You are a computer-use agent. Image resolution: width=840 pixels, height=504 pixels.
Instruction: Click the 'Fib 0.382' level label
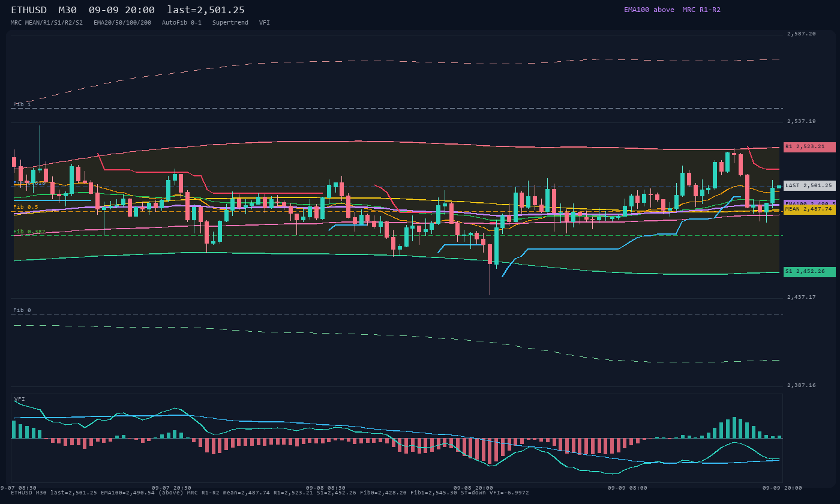pos(29,232)
